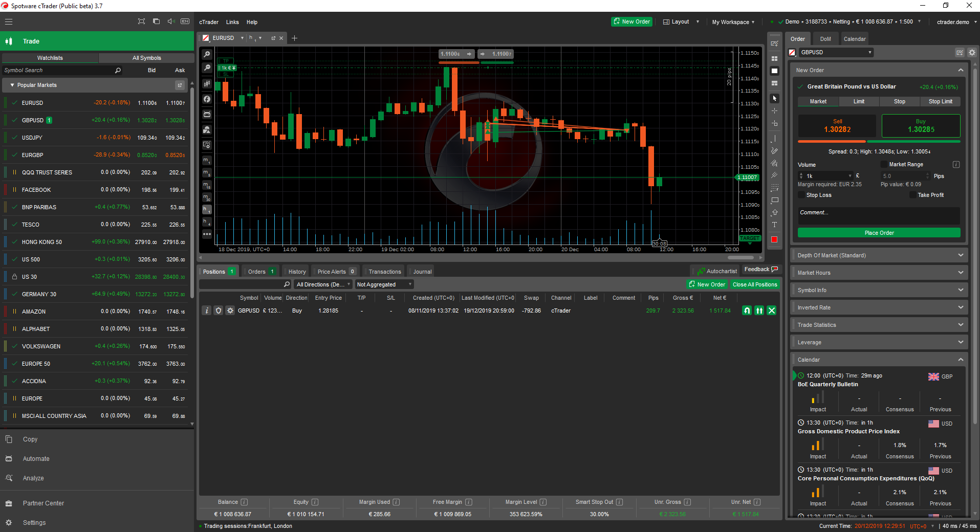Expand Depth Of Market (Standard) section

[879, 255]
